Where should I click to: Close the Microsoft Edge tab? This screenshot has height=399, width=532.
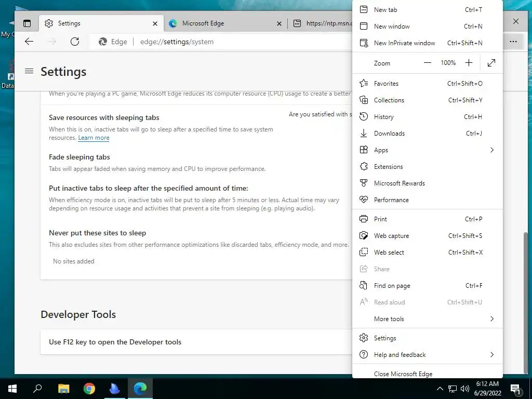(x=279, y=23)
